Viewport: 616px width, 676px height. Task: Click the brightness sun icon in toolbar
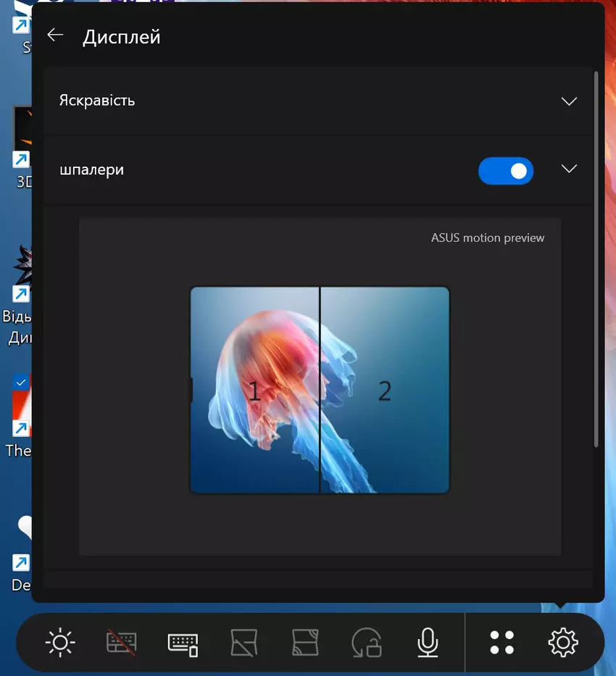[60, 642]
